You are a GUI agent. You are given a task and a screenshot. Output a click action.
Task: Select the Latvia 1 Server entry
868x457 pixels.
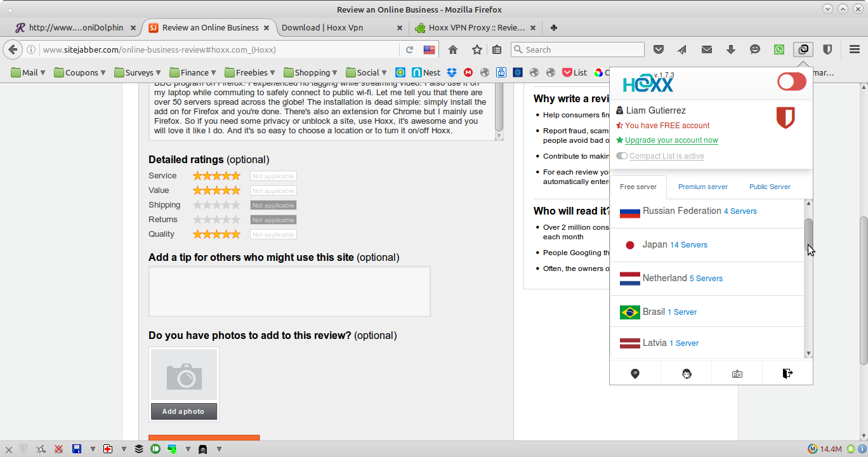tap(707, 343)
